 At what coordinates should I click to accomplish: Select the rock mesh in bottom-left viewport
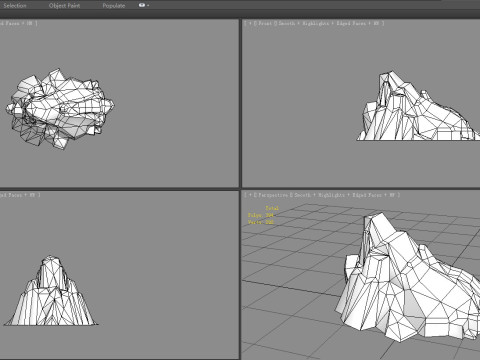pos(51,297)
